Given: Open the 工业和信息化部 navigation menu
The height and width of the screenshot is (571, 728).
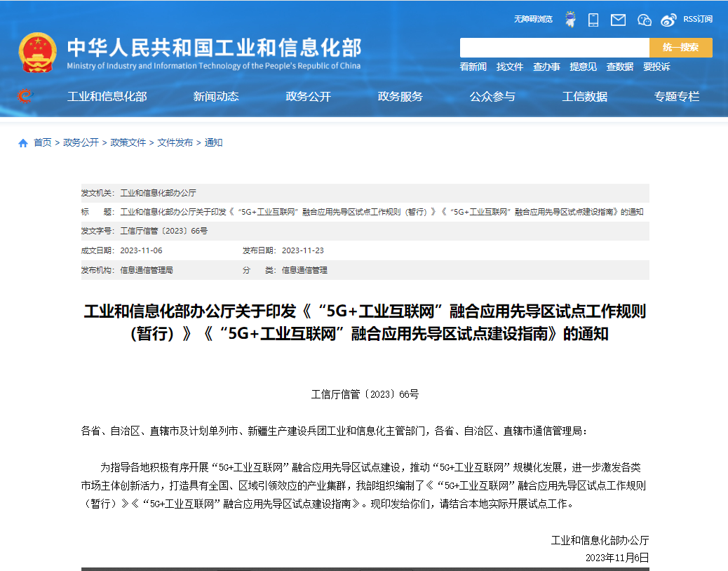Looking at the screenshot, I should coord(107,97).
